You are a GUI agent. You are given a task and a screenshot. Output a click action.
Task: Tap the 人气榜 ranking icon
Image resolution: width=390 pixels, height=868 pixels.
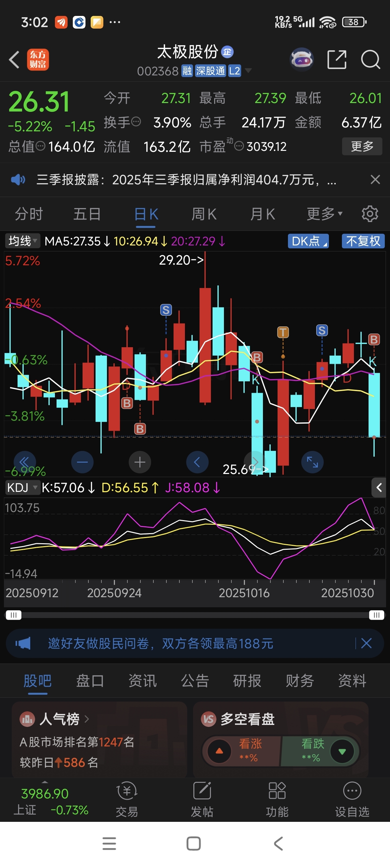tap(27, 719)
